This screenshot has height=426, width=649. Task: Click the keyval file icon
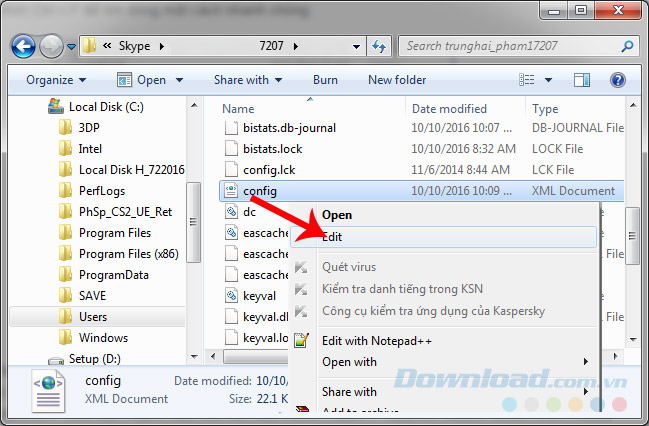231,296
